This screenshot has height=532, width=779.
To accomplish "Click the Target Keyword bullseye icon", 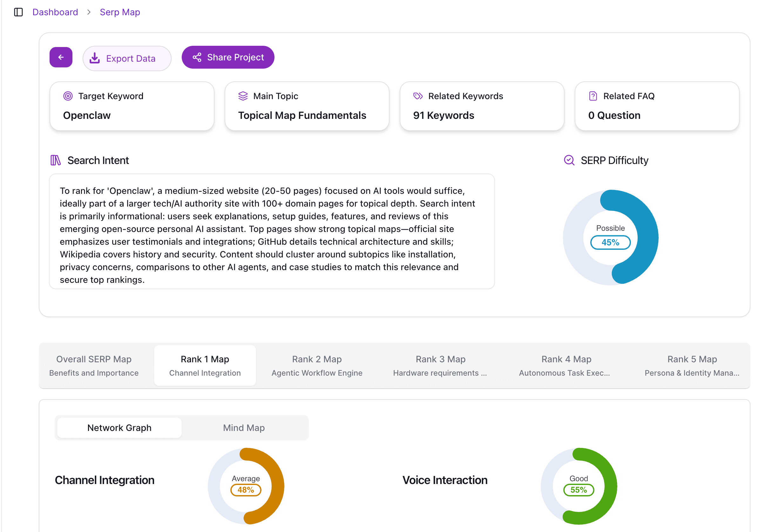I will coord(68,96).
